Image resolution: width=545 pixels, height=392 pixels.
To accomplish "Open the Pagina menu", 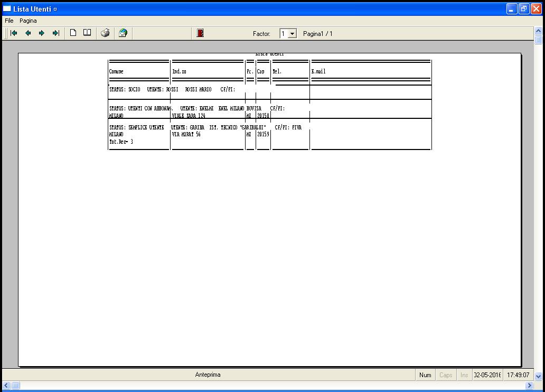I will pos(28,21).
